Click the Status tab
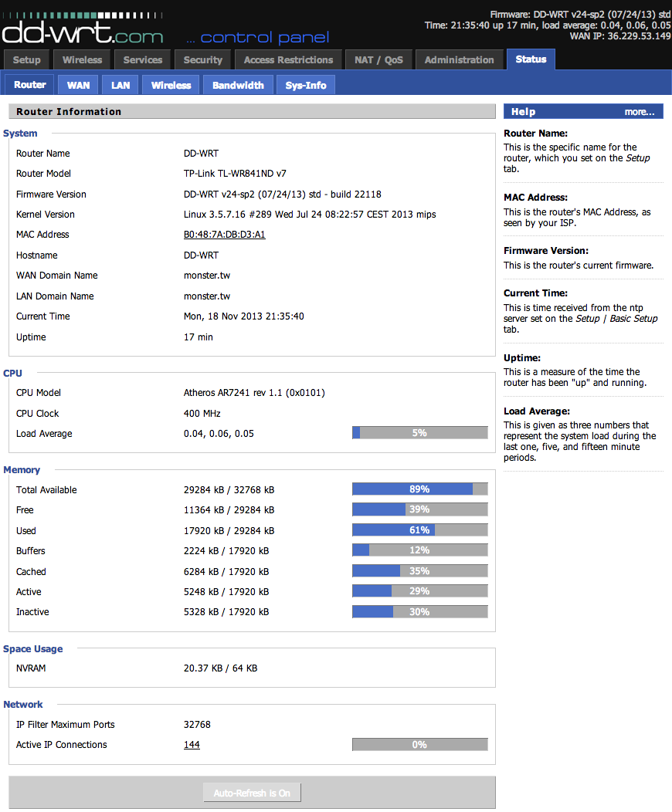The image size is (672, 812). click(531, 59)
